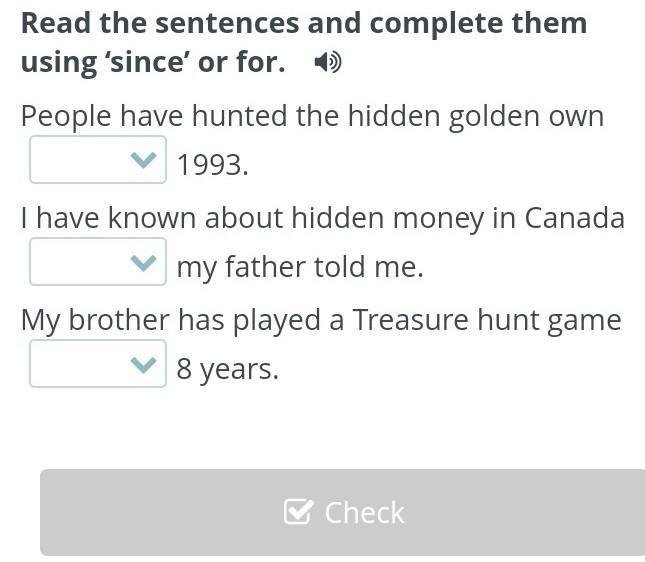Screen dimensions: 645x562
Task: Click the heading "Read the sentences and complete them"
Action: (x=304, y=23)
